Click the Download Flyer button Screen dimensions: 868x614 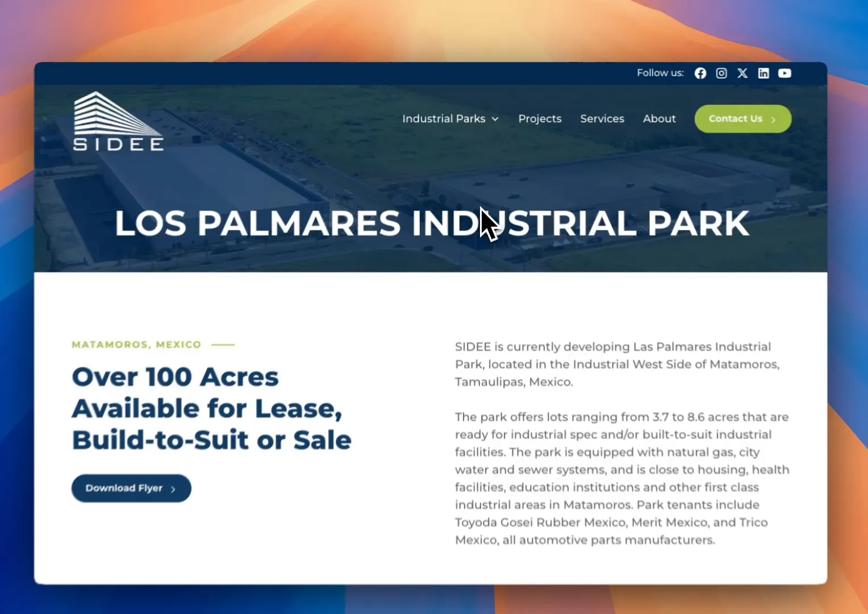pyautogui.click(x=131, y=488)
